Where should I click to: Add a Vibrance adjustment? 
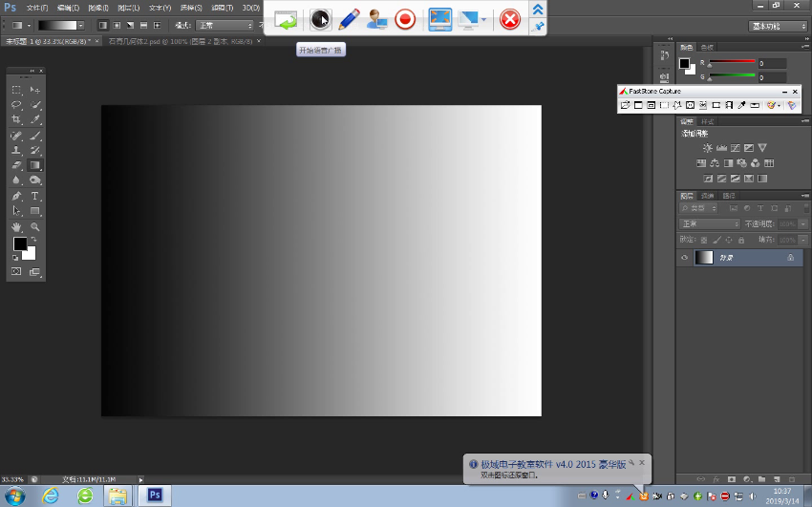click(x=762, y=148)
